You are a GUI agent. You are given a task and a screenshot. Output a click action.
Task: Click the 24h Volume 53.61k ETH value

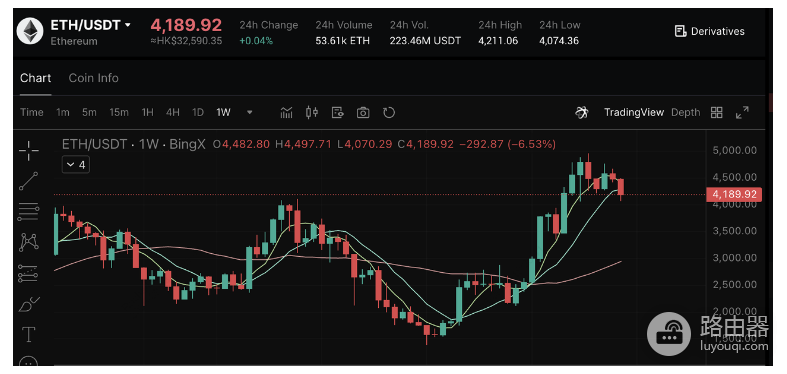tap(342, 41)
